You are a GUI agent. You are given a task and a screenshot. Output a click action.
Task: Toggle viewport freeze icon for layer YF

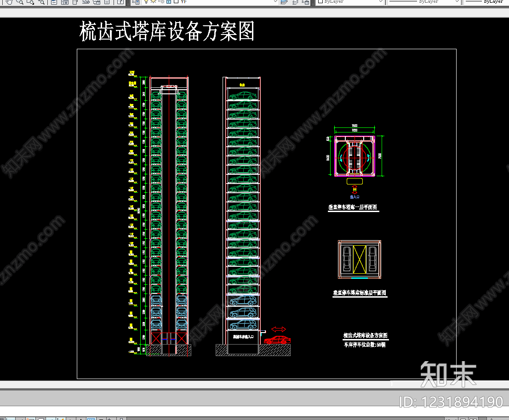point(161,1)
